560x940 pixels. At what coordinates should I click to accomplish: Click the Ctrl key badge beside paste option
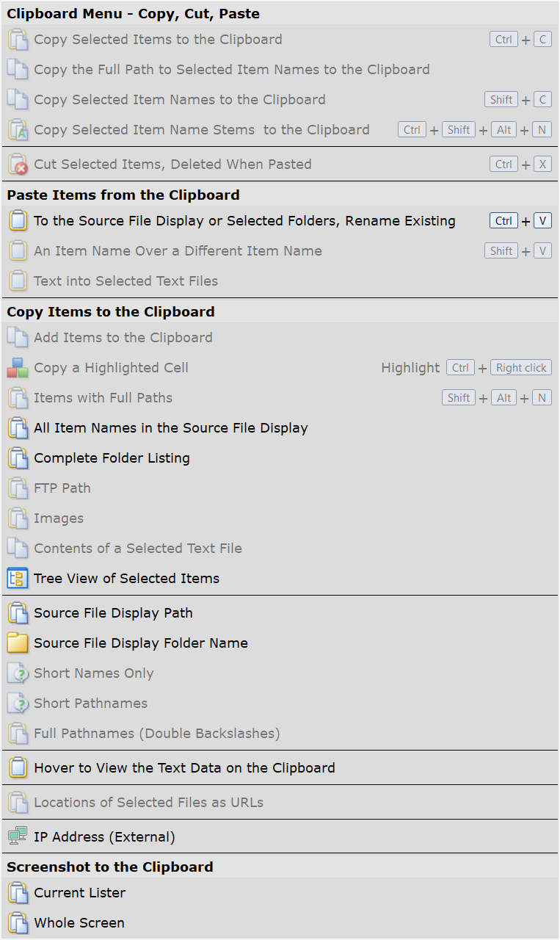click(503, 221)
